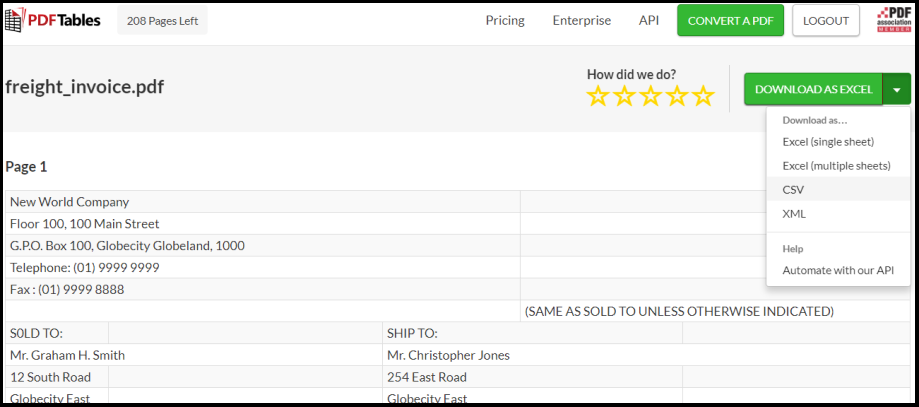Rate with the fifth star

pos(703,96)
